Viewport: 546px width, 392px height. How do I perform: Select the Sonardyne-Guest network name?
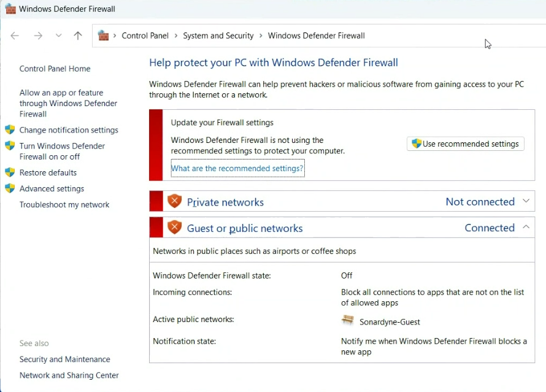390,322
